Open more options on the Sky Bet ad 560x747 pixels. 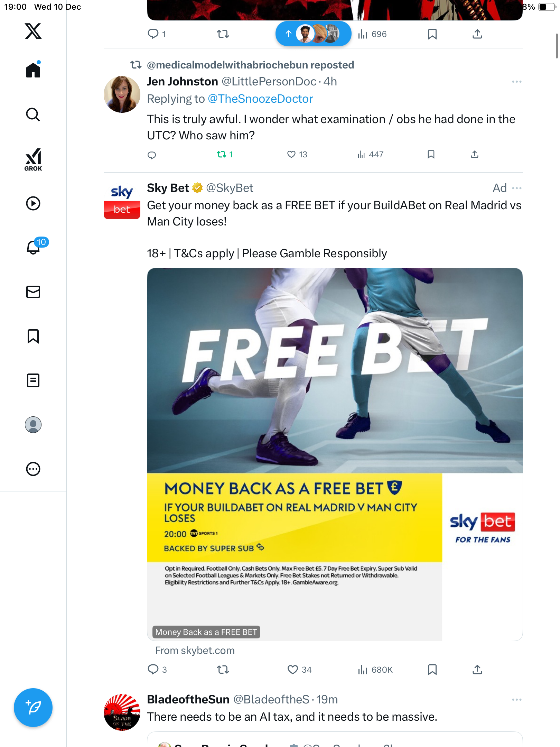(517, 188)
